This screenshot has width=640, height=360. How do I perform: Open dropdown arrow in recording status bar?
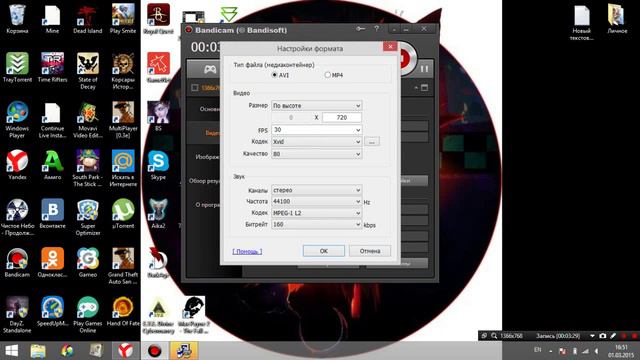click(x=592, y=336)
